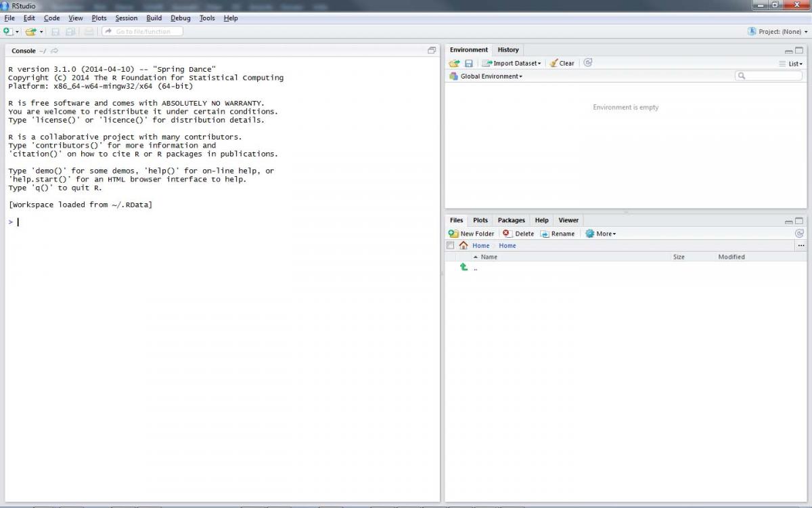Minimize the Files pane
812x508 pixels.
click(x=789, y=221)
